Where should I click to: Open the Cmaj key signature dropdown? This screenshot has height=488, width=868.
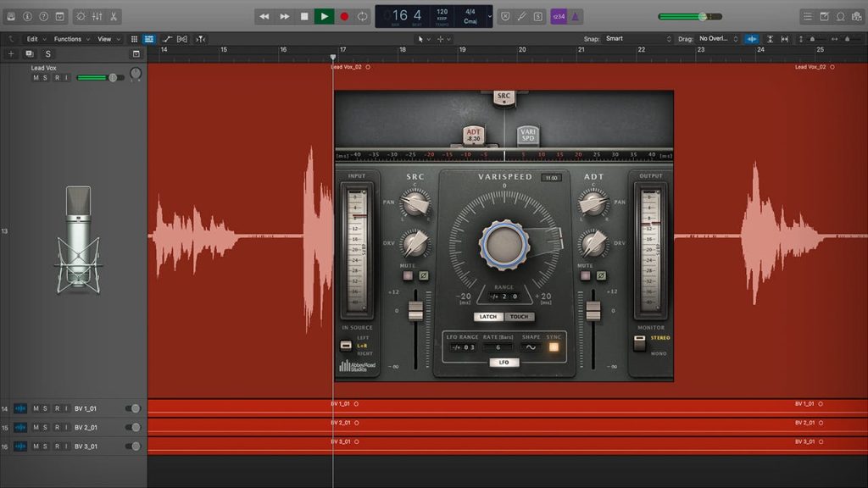pos(471,19)
